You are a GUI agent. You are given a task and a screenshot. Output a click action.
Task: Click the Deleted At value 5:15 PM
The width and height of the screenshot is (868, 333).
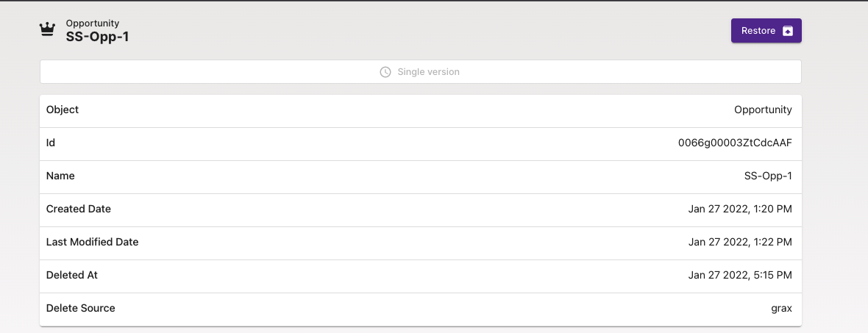pos(740,275)
